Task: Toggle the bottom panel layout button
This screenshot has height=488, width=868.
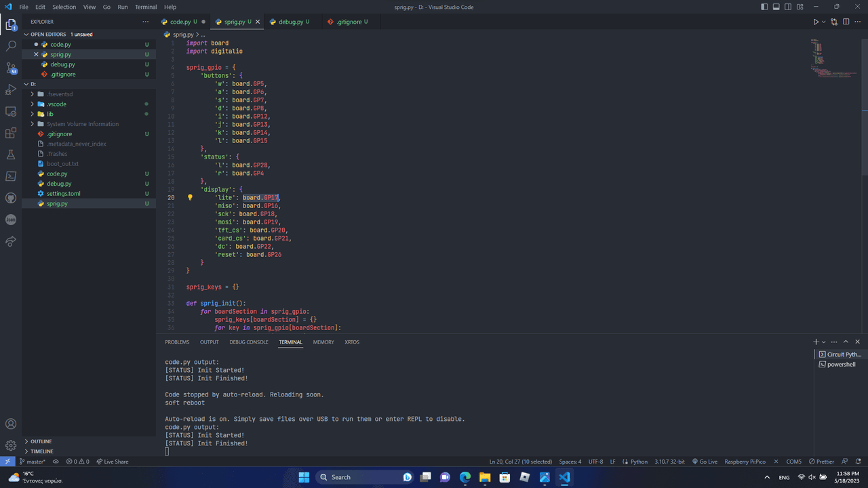Action: point(776,7)
